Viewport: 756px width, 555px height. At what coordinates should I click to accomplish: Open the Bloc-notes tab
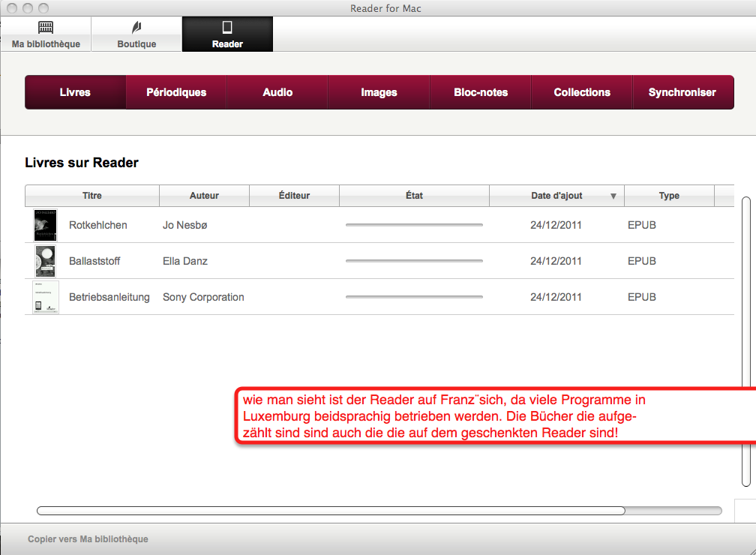click(481, 92)
